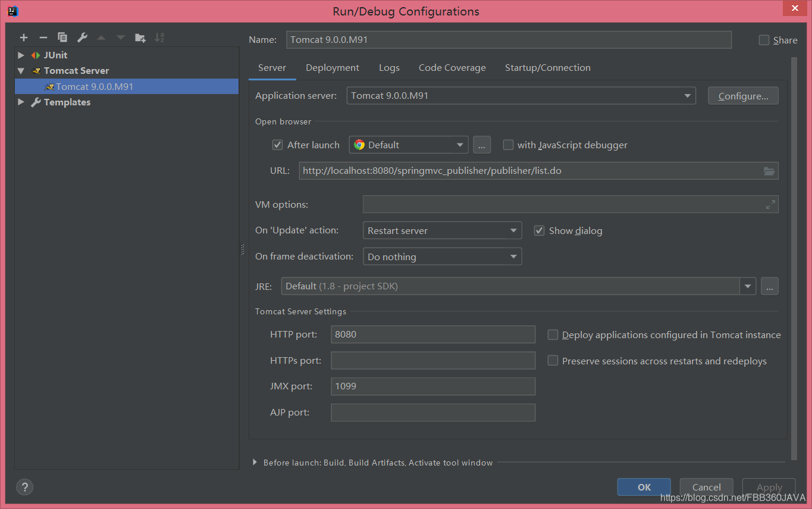This screenshot has height=509, width=812.
Task: Click the Configure... button
Action: click(x=743, y=96)
